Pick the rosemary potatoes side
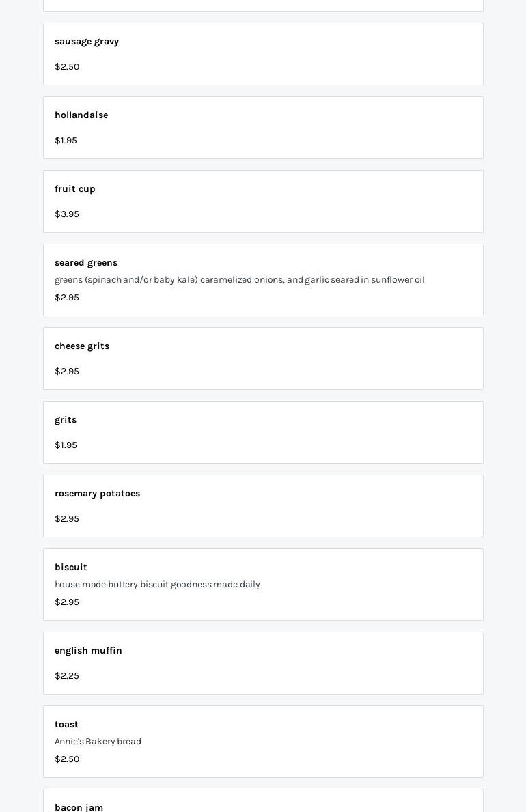526x812 pixels. coord(97,494)
